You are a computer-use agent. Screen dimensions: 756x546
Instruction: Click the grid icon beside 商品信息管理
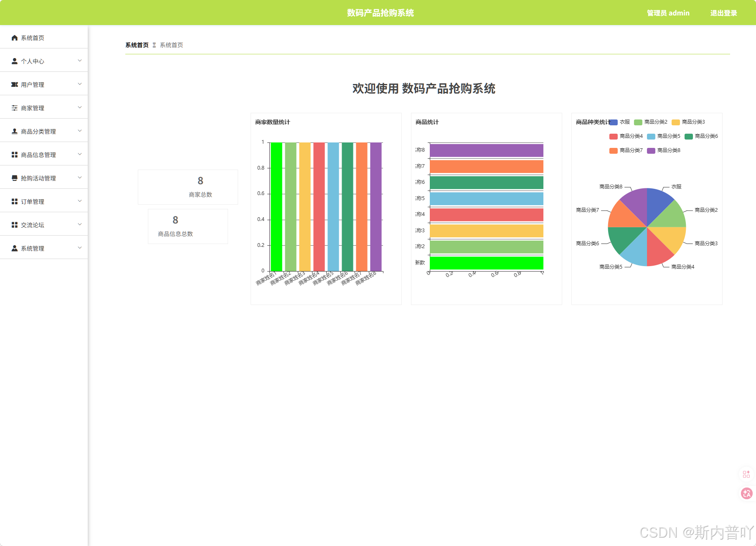(15, 155)
